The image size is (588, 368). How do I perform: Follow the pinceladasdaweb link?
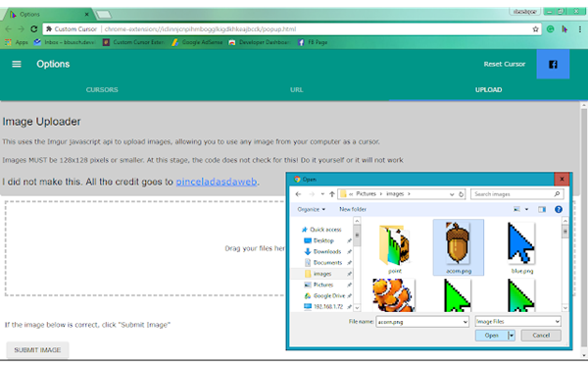point(217,182)
